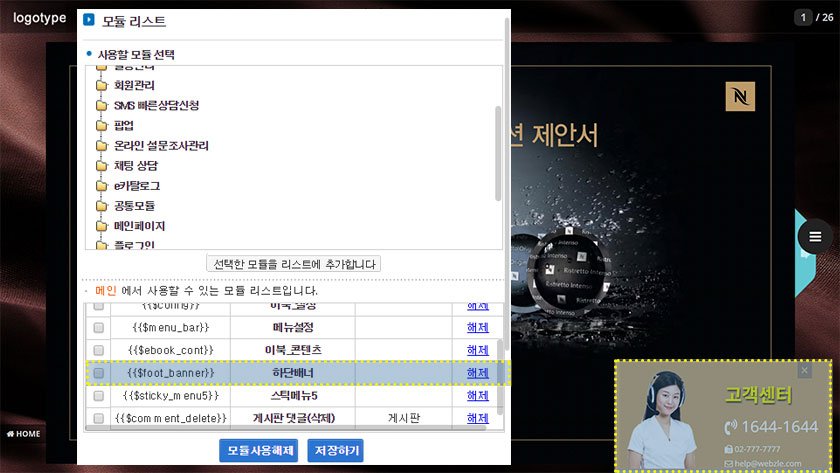
Task: Click the blue arrow icon beside 모듈 리스트
Action: 89,20
